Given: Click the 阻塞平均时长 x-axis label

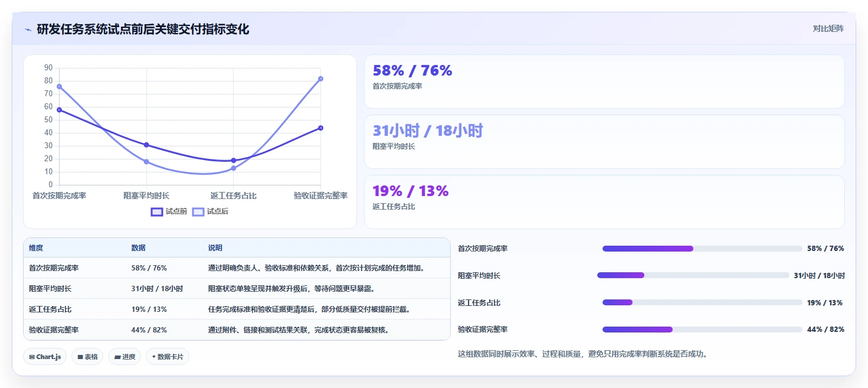Looking at the screenshot, I should [x=146, y=195].
